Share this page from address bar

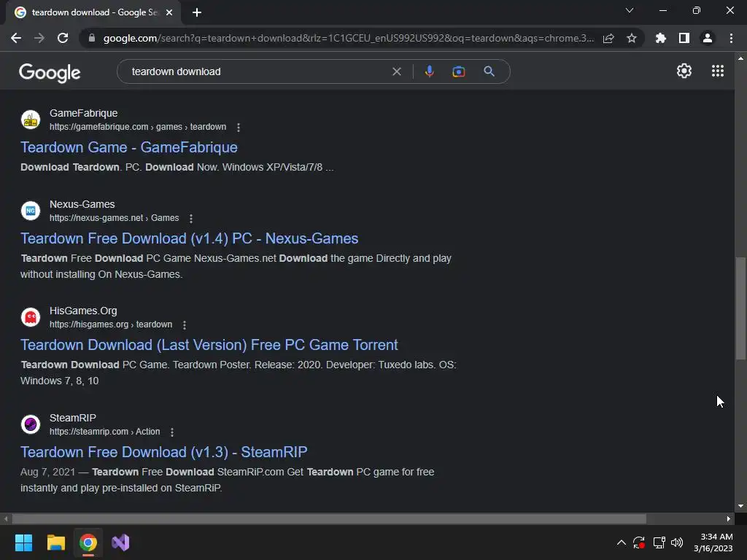click(608, 38)
